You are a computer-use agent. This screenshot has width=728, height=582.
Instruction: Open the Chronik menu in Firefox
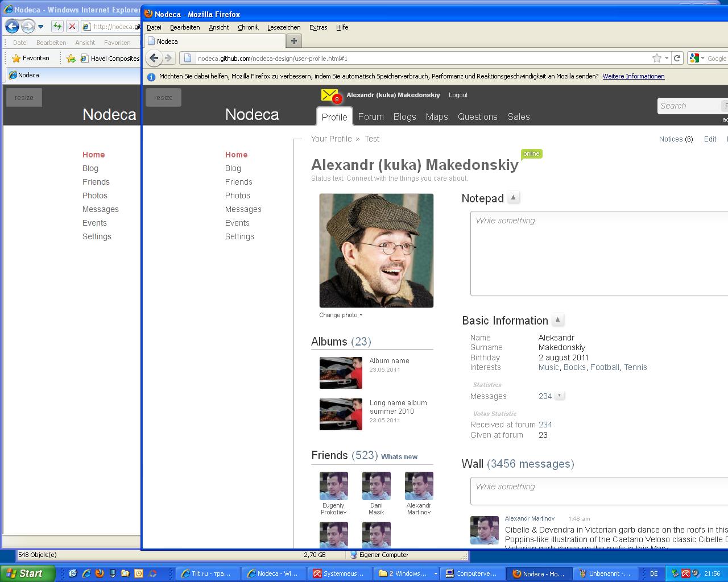click(x=248, y=27)
